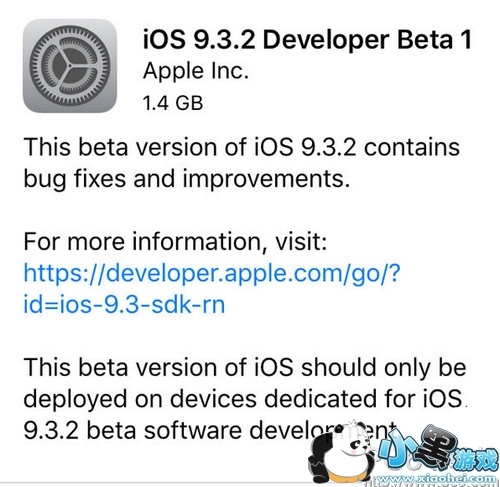The height and width of the screenshot is (487, 500).
Task: Click 'This beta version of iOS should only be'
Action: pos(245,367)
